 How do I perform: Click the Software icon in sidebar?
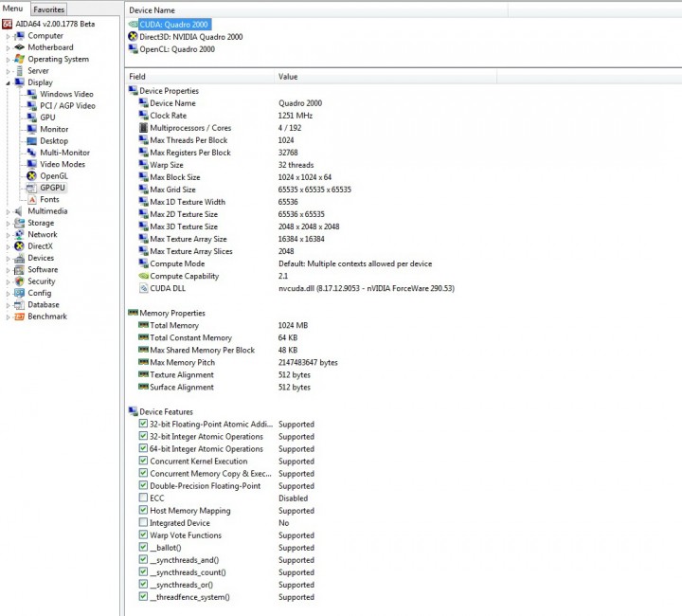pyautogui.click(x=20, y=270)
